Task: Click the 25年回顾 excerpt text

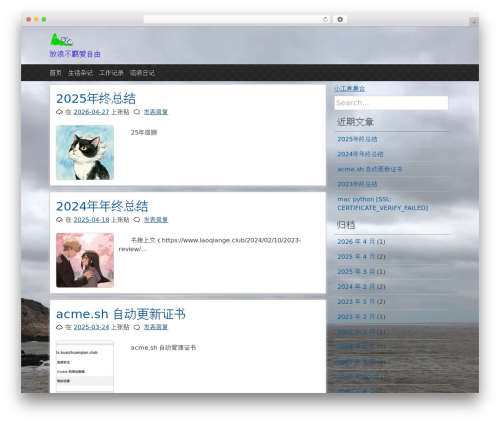Action: [x=144, y=133]
